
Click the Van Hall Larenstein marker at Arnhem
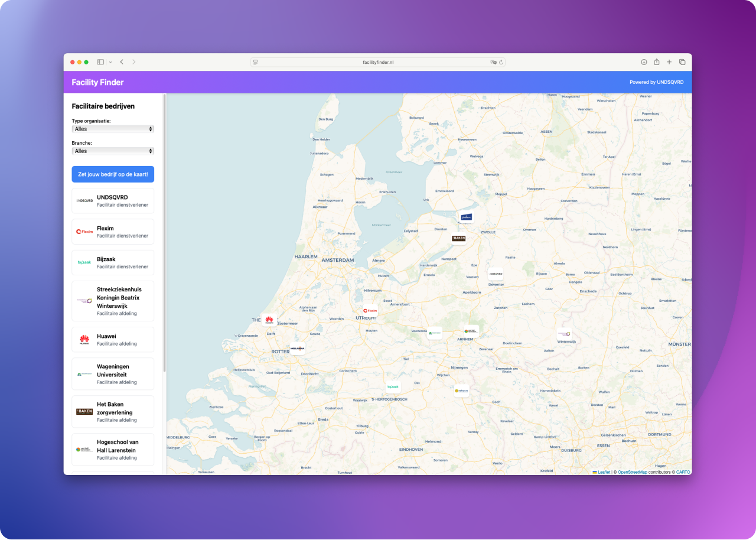tap(470, 331)
